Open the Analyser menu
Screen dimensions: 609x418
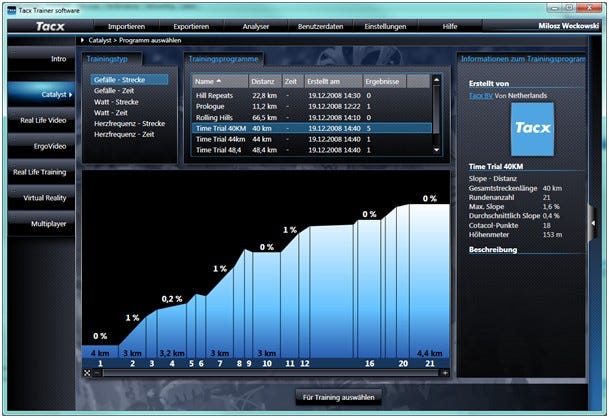[x=256, y=26]
